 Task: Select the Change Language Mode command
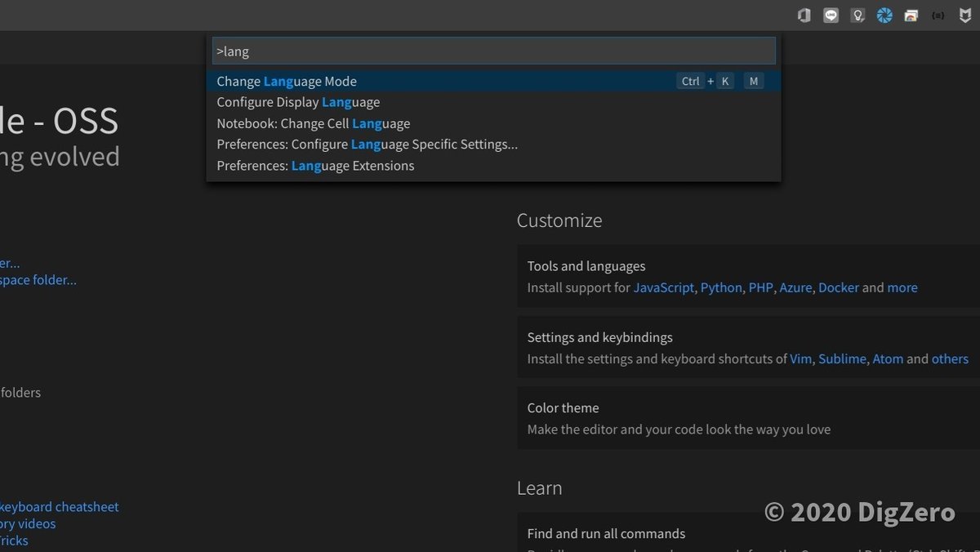(x=287, y=81)
